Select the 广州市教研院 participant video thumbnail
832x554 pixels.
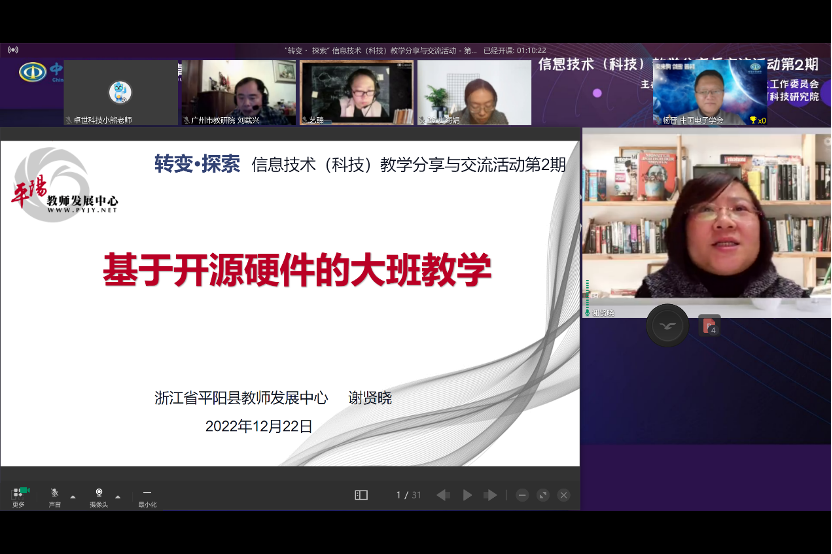pos(238,93)
